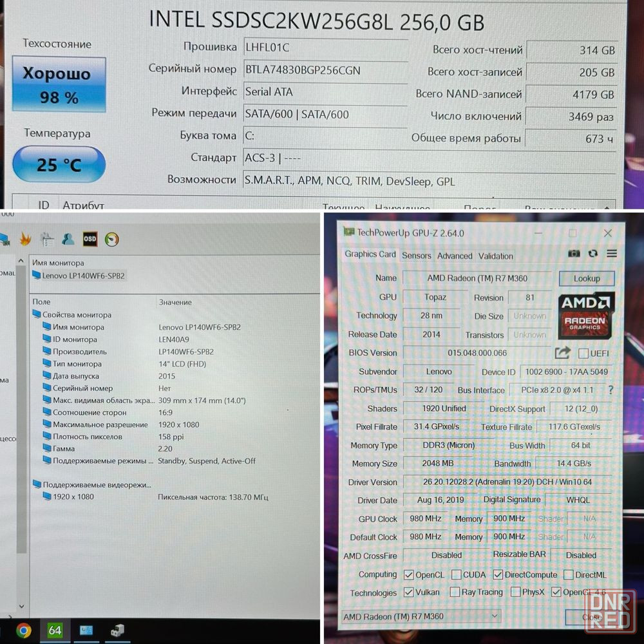
Task: Click the GPU-Z Name field AMD Radeon R7 M360
Action: pyautogui.click(x=477, y=278)
